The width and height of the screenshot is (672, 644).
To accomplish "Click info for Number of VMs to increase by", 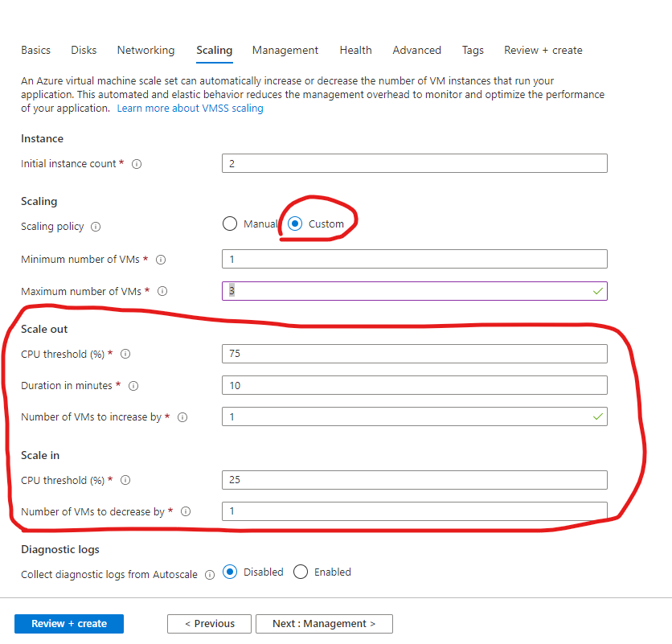I will click(182, 416).
